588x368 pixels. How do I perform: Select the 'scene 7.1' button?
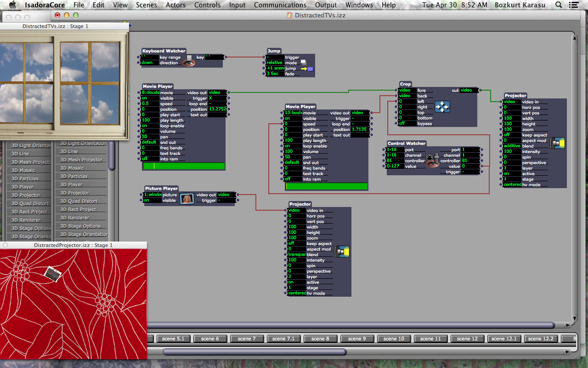click(x=283, y=339)
